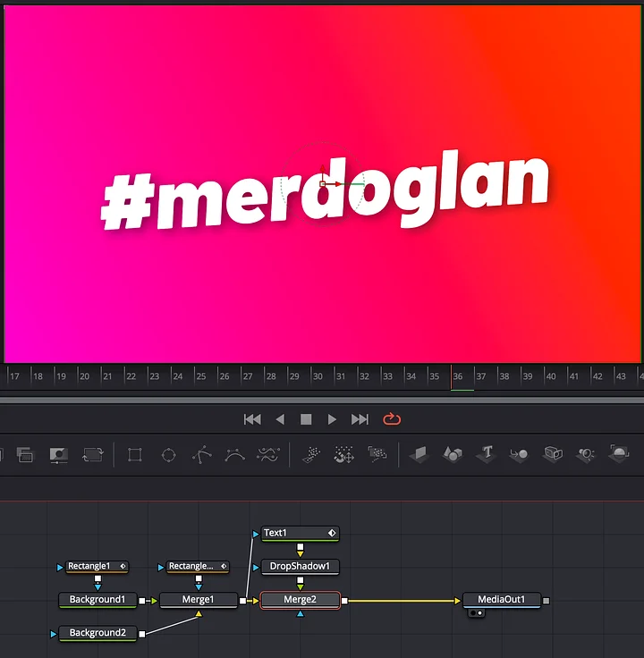Jump to first frame
The image size is (644, 658).
252,419
